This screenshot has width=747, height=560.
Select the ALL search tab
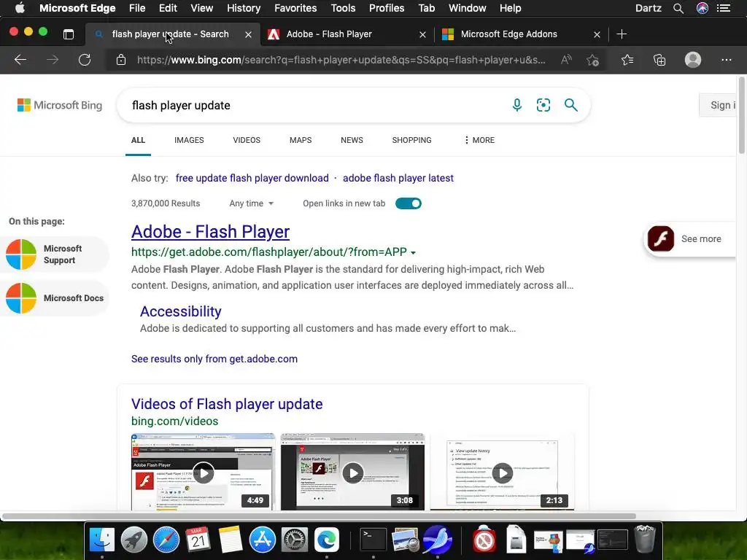pyautogui.click(x=138, y=140)
